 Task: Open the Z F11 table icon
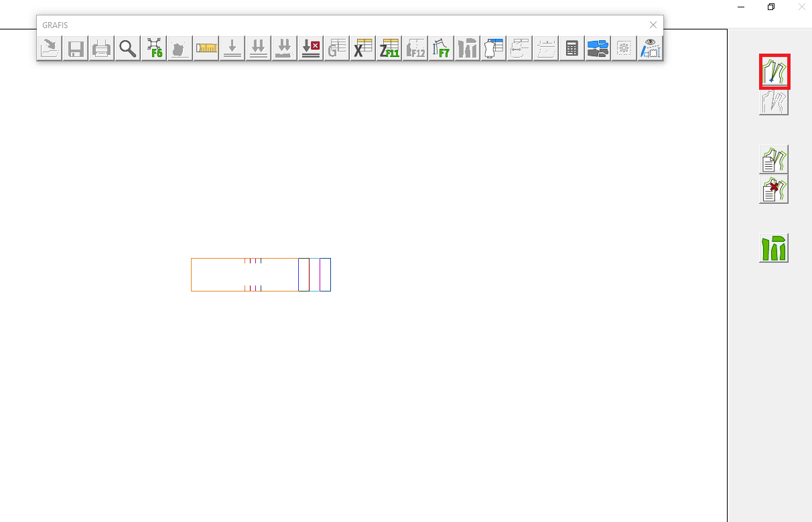click(x=389, y=48)
